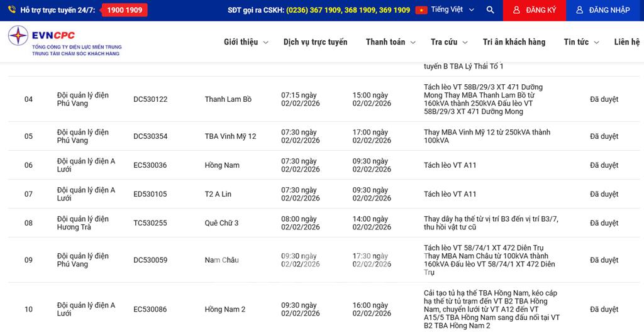The image size is (644, 333).
Task: Click the 1900 1909 hotline badge
Action: coord(125,10)
